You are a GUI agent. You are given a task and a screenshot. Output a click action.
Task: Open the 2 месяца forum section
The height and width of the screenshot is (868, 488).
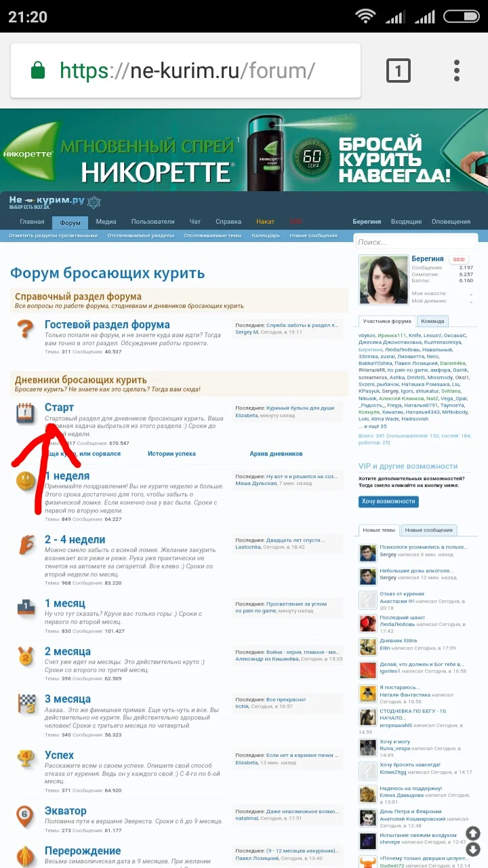tap(67, 652)
